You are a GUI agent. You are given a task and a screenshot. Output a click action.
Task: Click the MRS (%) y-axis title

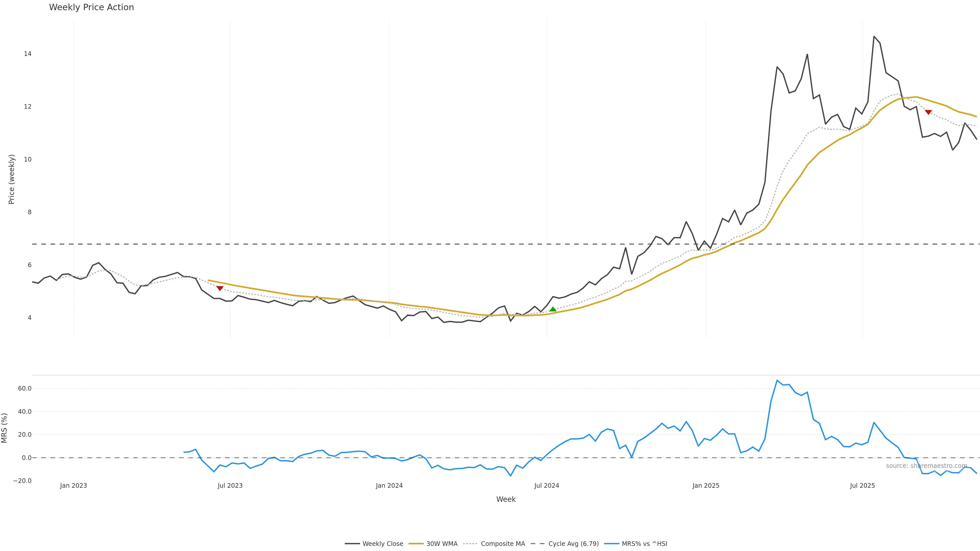coord(5,428)
